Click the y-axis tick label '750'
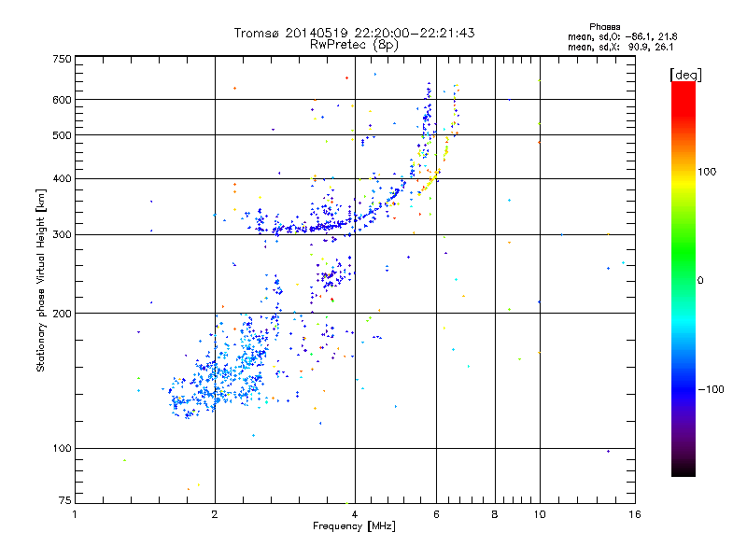The width and height of the screenshot is (747, 560). pyautogui.click(x=63, y=59)
